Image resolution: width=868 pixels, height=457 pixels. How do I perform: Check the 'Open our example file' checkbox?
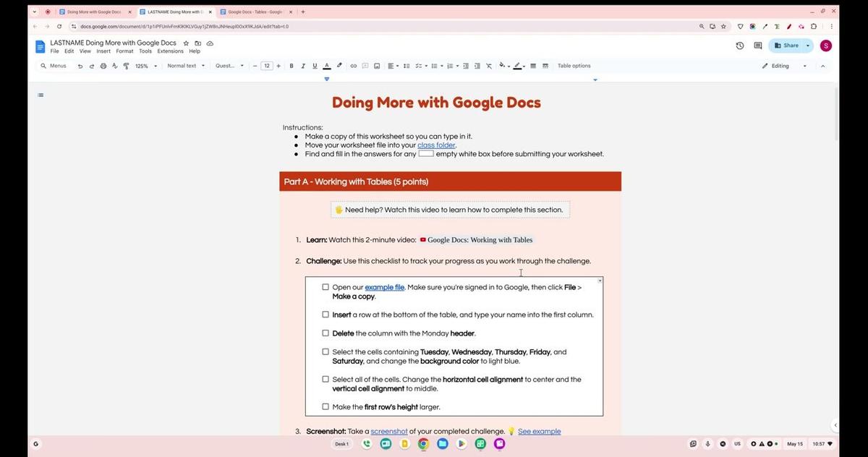(x=325, y=287)
